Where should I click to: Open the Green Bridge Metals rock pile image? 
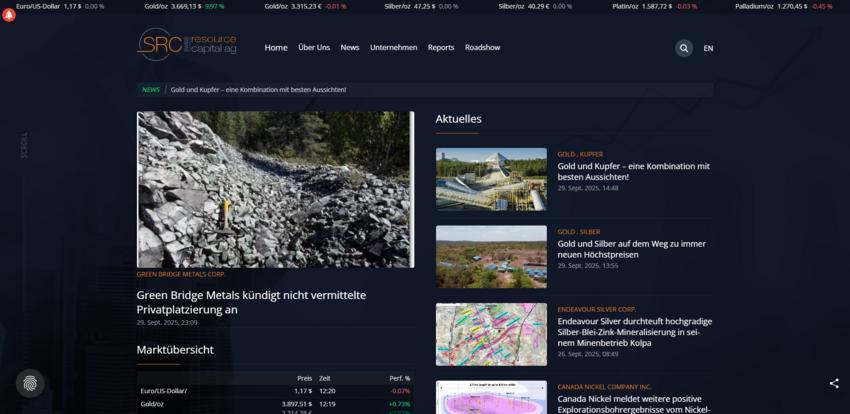(x=275, y=190)
